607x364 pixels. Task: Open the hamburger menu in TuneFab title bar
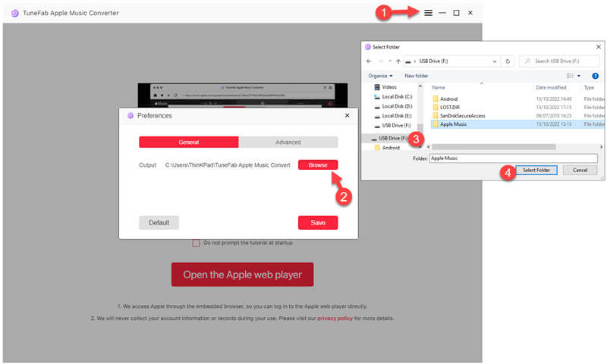(428, 13)
